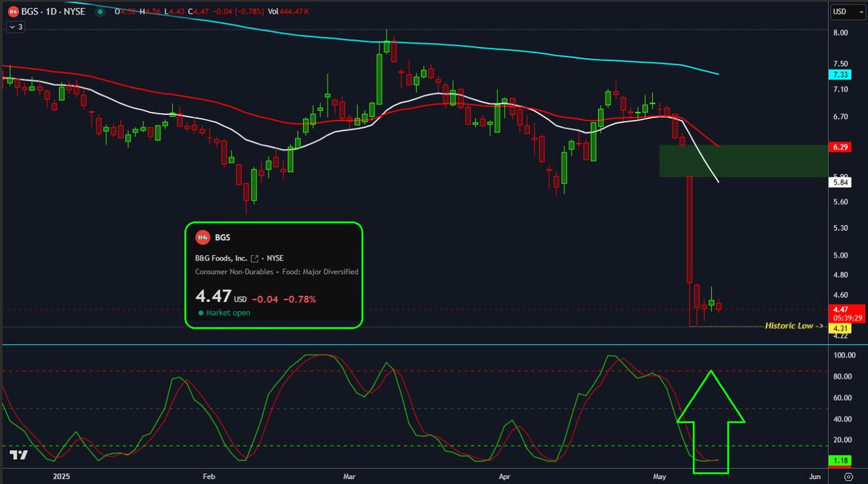Expand the collapsed 3 indicators legend

click(16, 27)
